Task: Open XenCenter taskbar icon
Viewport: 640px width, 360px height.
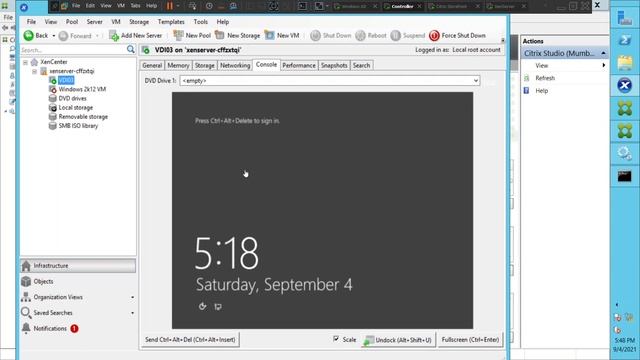Action: 624,85
